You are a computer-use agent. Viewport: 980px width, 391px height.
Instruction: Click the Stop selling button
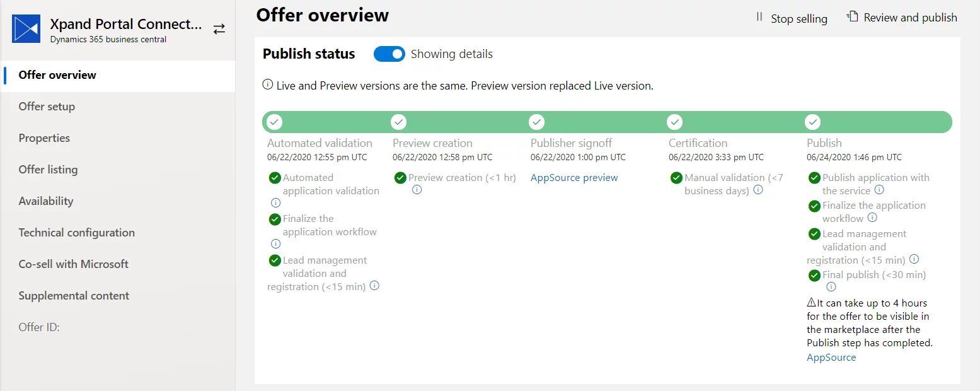click(792, 18)
